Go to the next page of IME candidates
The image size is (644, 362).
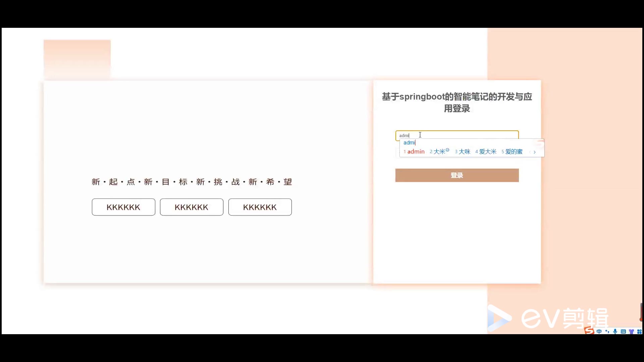(535, 152)
